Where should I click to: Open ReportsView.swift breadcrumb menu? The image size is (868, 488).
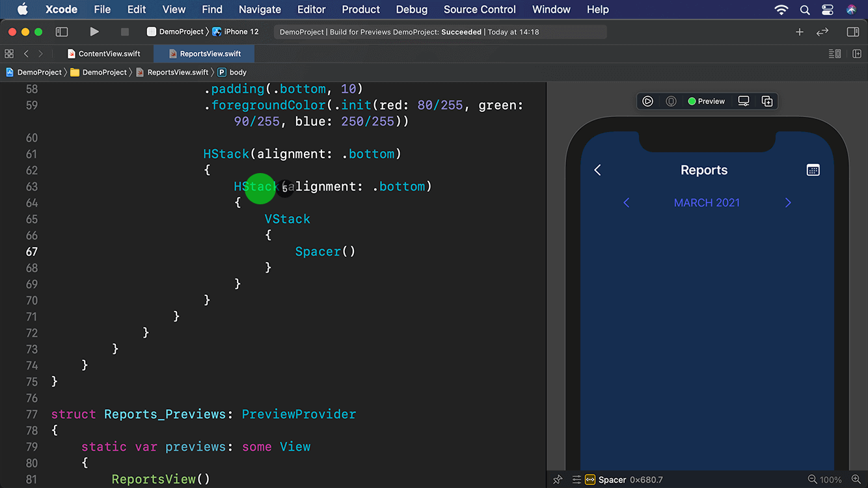pos(172,72)
